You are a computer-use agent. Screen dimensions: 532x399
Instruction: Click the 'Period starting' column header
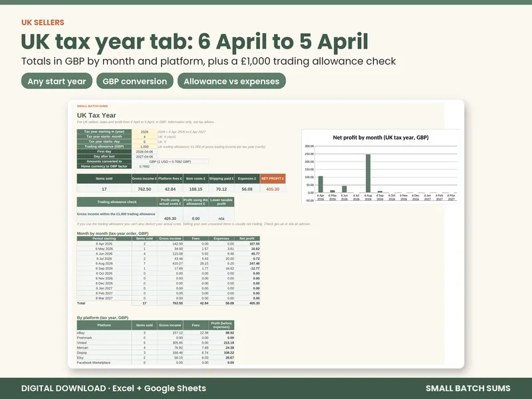104,239
